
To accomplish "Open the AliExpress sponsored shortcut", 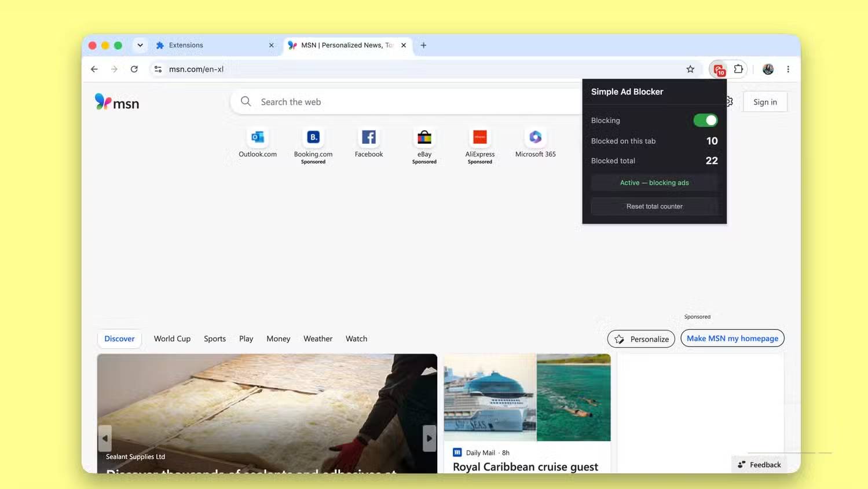I will pyautogui.click(x=480, y=146).
